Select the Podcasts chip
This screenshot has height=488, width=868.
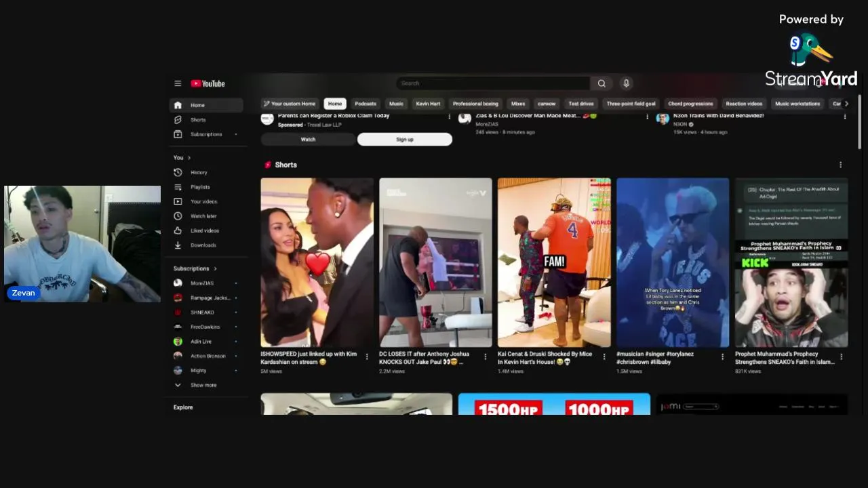[x=366, y=104]
